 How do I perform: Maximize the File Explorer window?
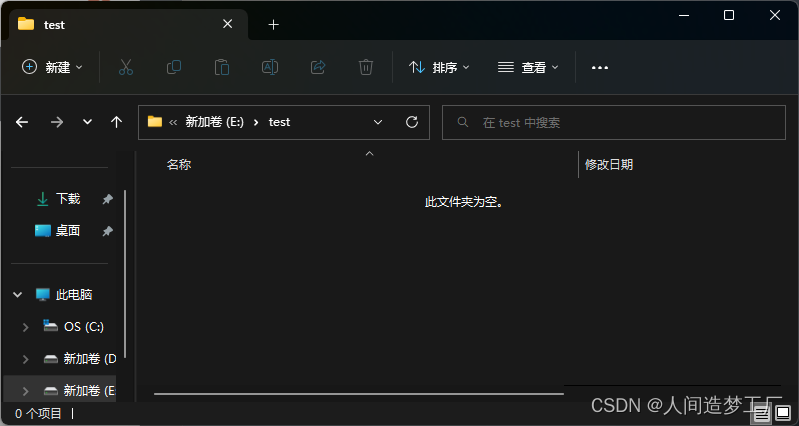729,15
